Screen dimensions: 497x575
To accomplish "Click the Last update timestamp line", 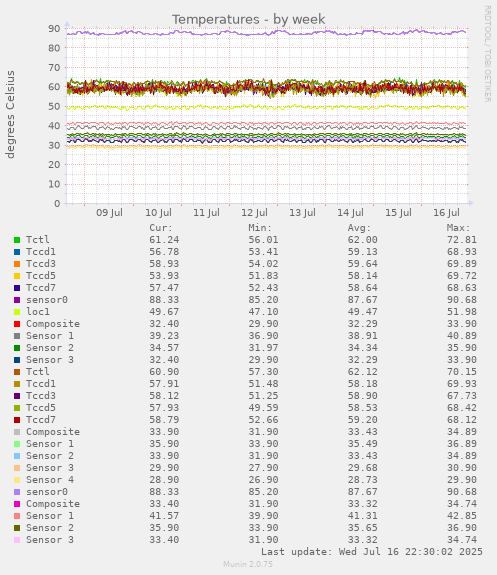I will 372,552.
